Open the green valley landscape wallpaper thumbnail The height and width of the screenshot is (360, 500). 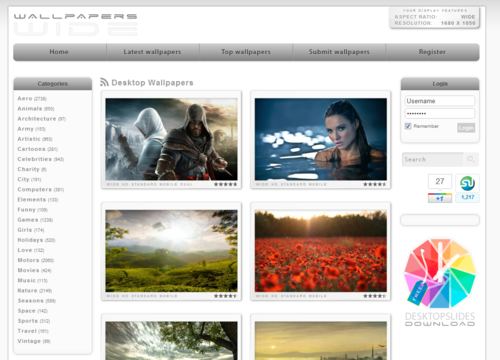[171, 251]
